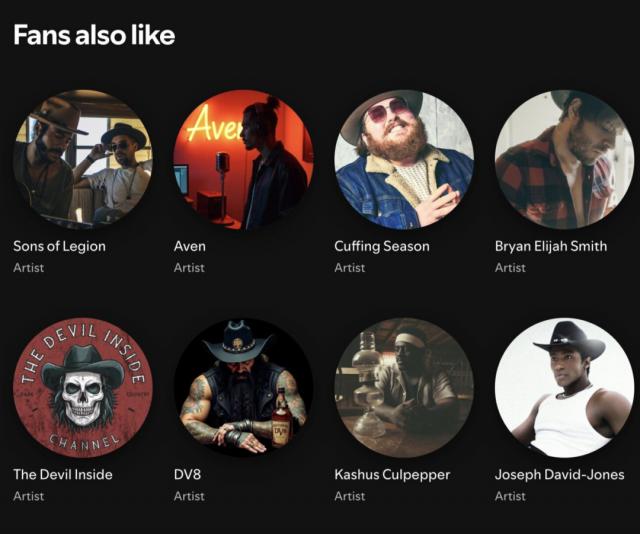The width and height of the screenshot is (640, 534).
Task: Select the Kashus Culpepper artist photo
Action: [x=404, y=387]
